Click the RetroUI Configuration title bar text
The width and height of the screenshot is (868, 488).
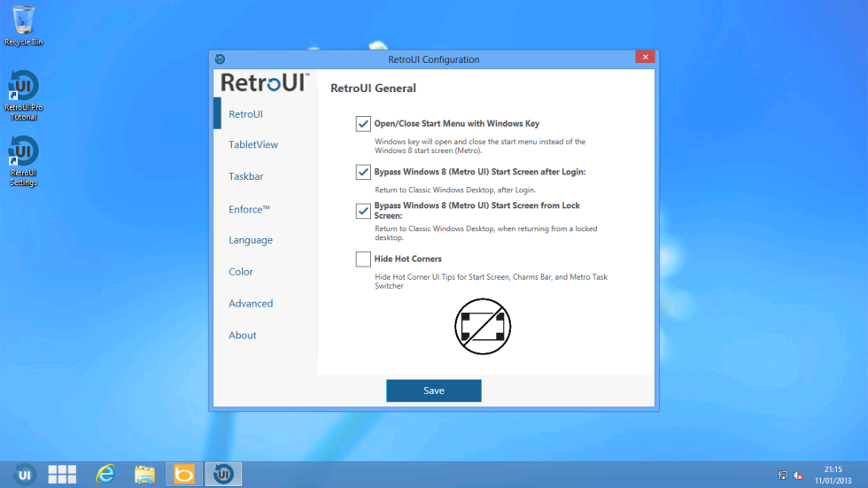[433, 59]
